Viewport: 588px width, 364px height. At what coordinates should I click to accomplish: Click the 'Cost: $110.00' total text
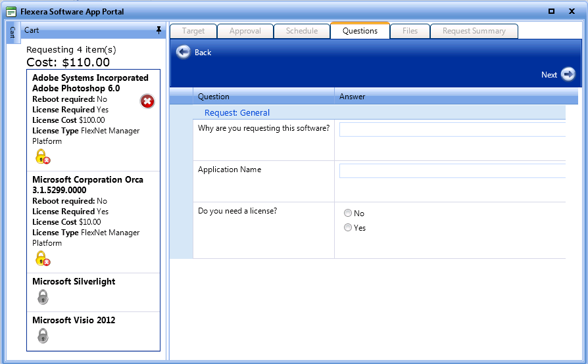point(68,62)
